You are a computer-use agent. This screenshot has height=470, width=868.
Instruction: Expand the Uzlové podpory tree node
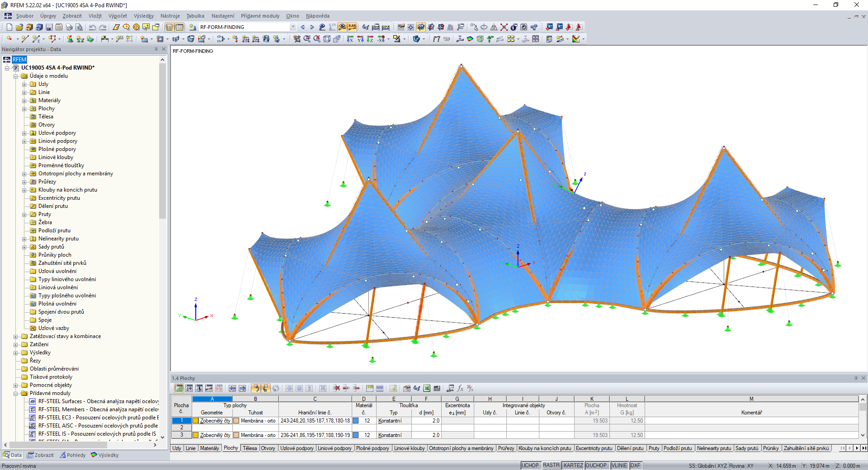point(24,133)
